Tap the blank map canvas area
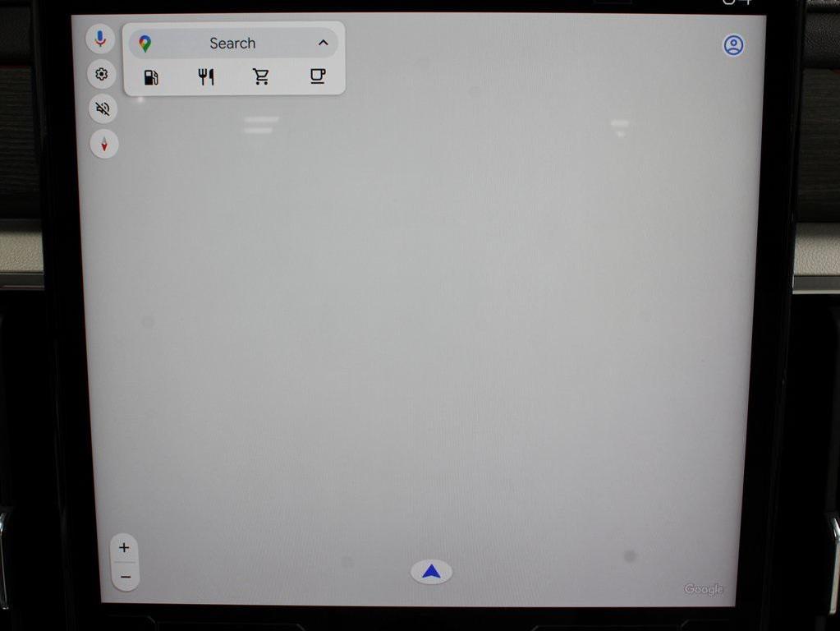Image resolution: width=840 pixels, height=631 pixels. [x=427, y=329]
